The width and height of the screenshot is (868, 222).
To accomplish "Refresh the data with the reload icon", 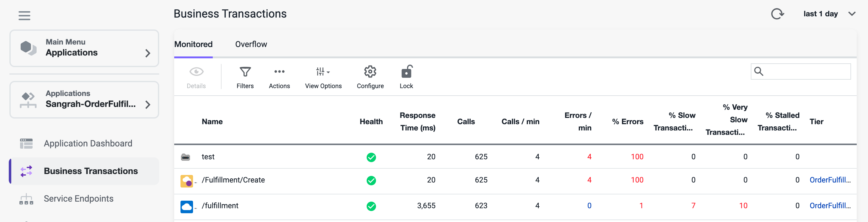I will pos(777,14).
